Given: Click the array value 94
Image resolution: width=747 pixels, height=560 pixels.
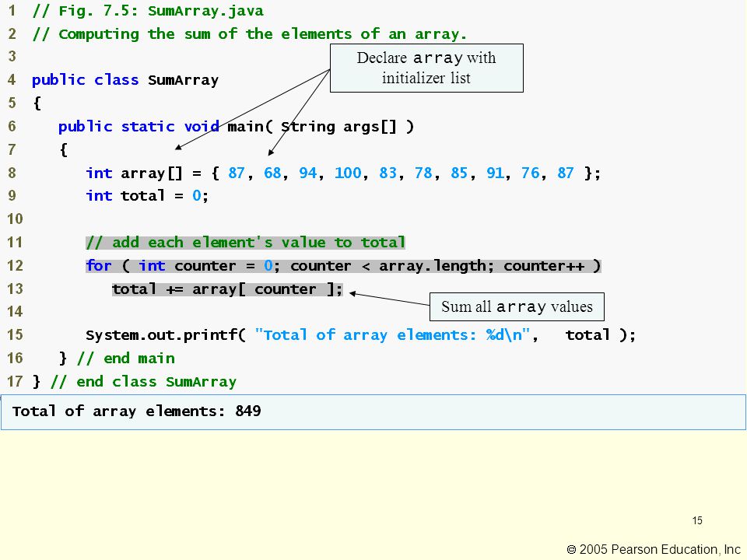Looking at the screenshot, I should (x=308, y=173).
